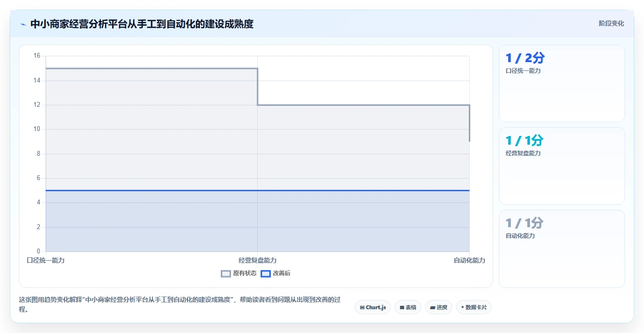
Task: Click the y-axis value 10
Action: tap(37, 129)
